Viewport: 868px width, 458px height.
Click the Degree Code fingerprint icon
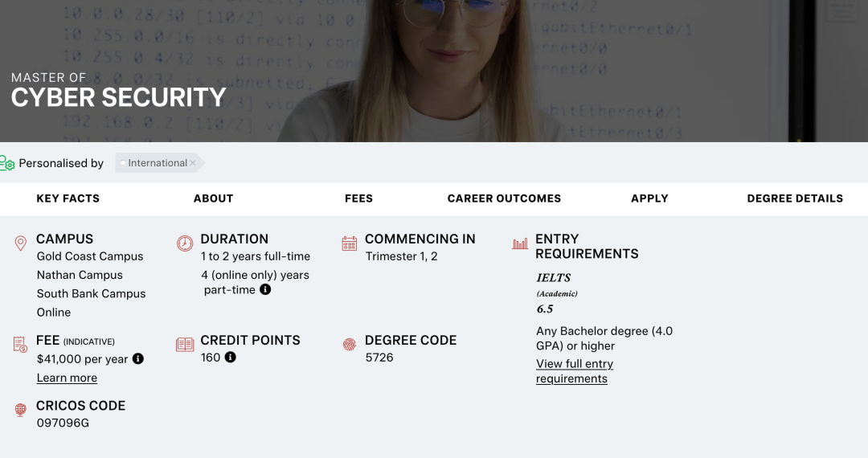(x=349, y=344)
